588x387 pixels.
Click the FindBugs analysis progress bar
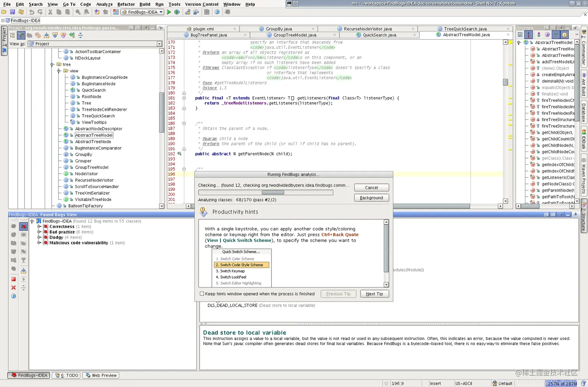pos(266,193)
